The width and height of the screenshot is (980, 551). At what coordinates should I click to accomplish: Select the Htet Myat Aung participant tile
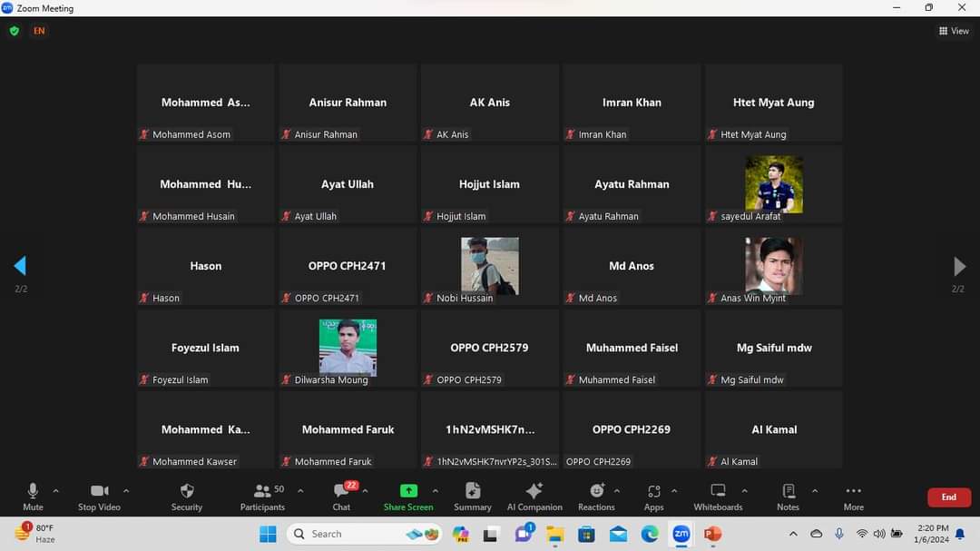pyautogui.click(x=774, y=103)
